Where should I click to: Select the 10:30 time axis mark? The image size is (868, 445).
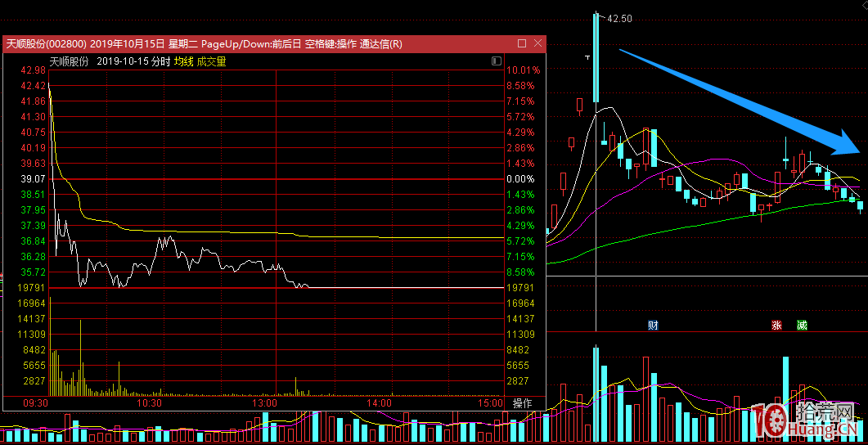pyautogui.click(x=149, y=403)
